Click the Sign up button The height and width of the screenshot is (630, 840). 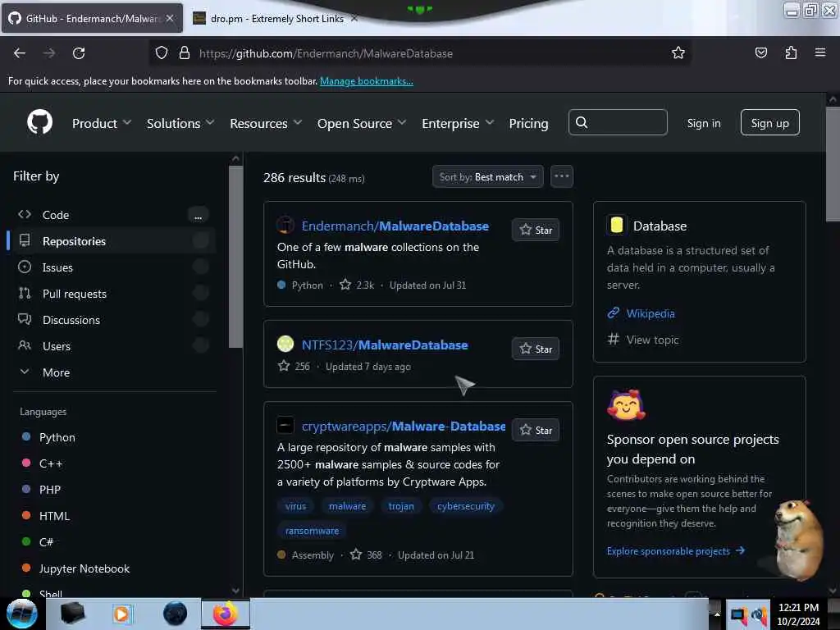(x=769, y=123)
